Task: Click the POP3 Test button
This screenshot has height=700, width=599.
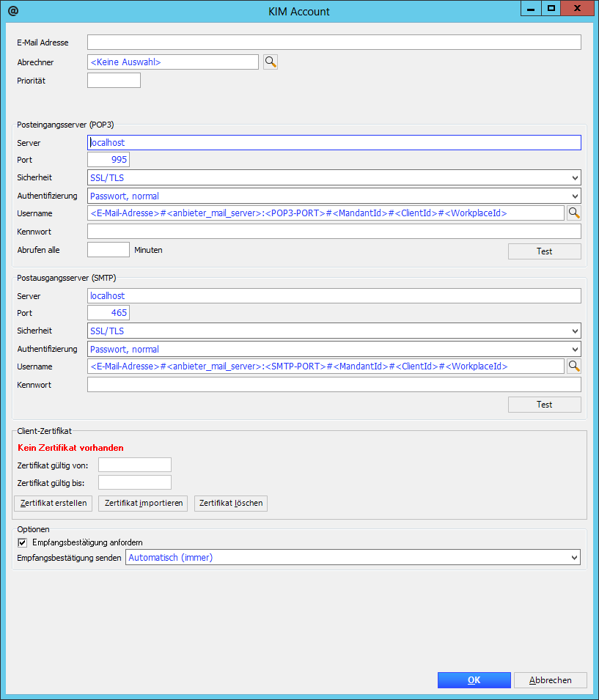Action: click(x=545, y=251)
